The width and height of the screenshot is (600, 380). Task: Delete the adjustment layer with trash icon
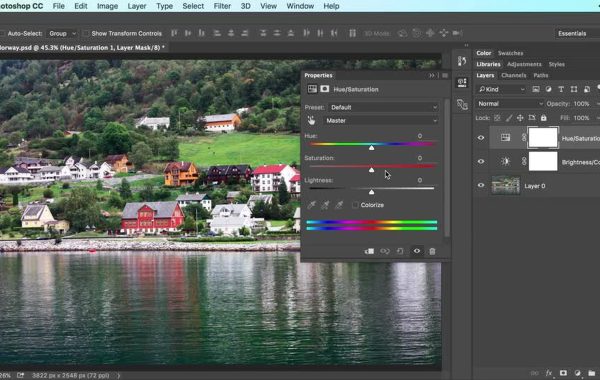point(432,251)
